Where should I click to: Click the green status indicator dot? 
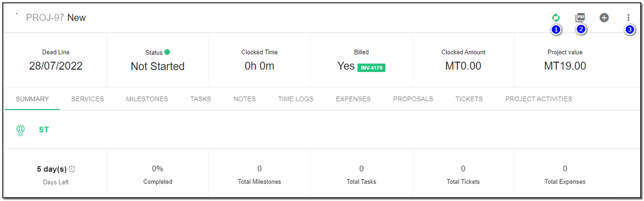(167, 52)
